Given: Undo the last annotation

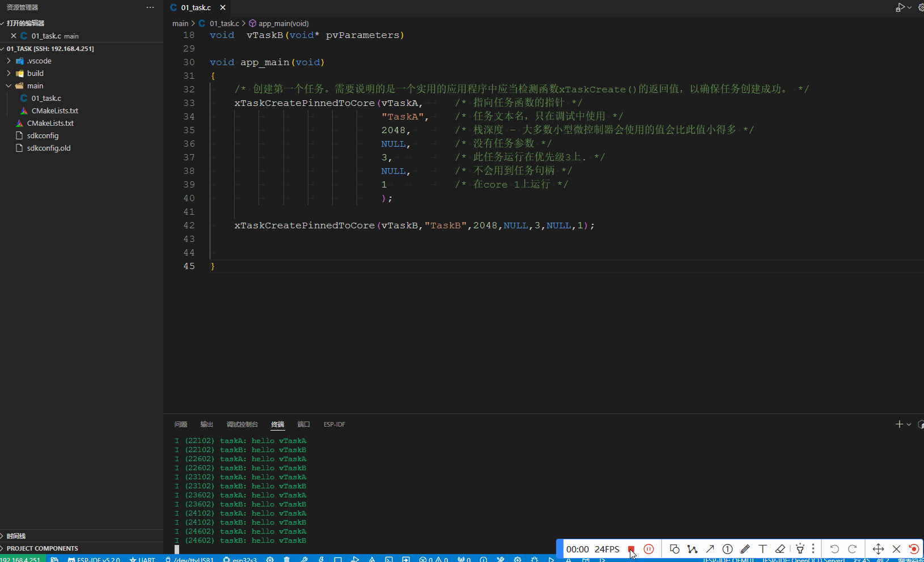Looking at the screenshot, I should click(x=834, y=549).
